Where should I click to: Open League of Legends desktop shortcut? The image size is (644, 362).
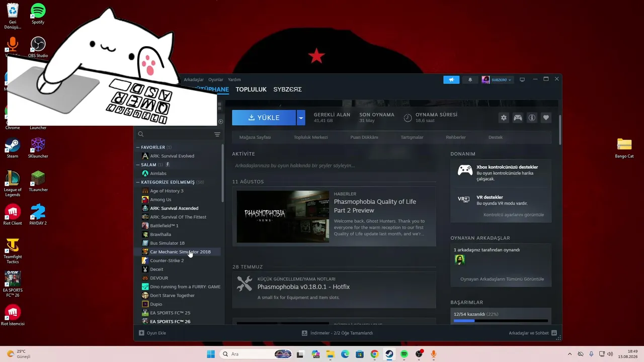[x=13, y=184]
